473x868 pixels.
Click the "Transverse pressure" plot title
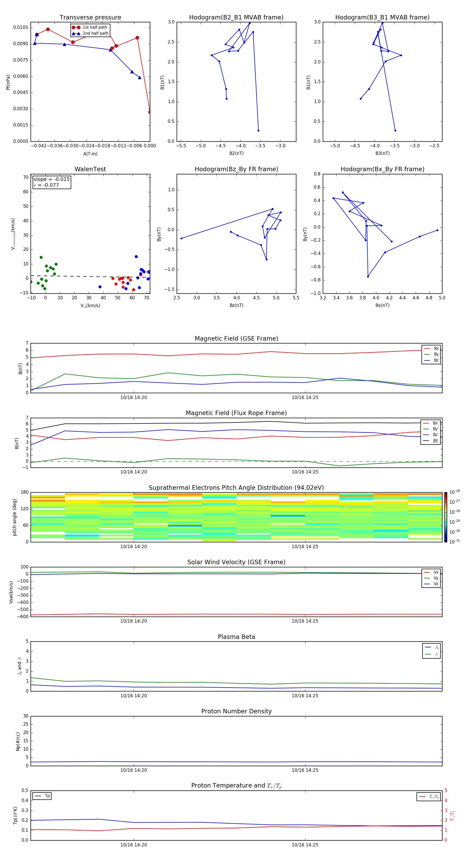tap(90, 17)
